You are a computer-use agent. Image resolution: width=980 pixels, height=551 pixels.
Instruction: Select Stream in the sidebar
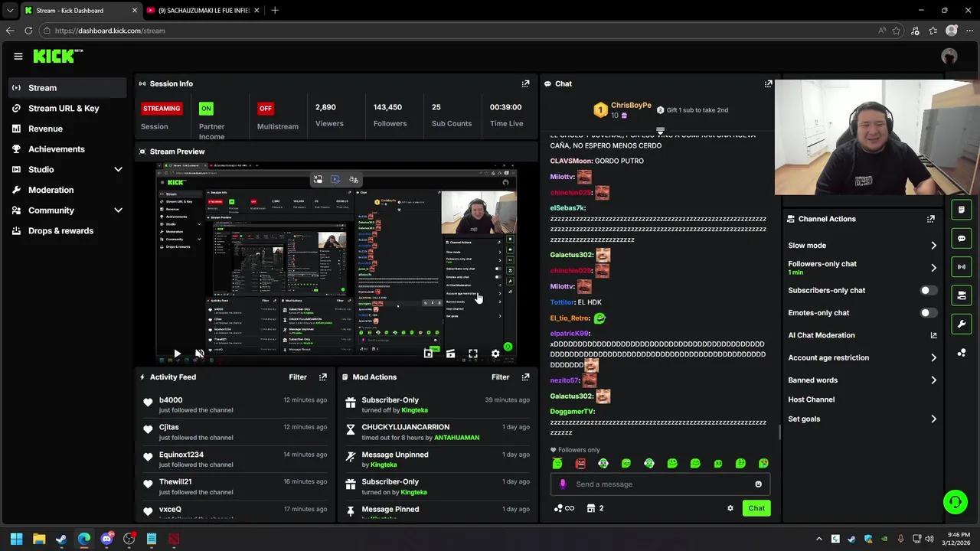point(67,88)
